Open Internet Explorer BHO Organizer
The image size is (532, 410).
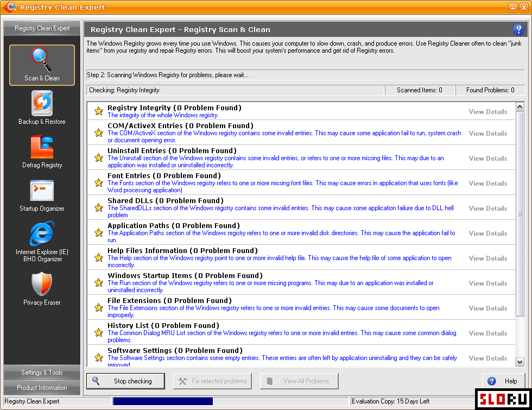42,241
